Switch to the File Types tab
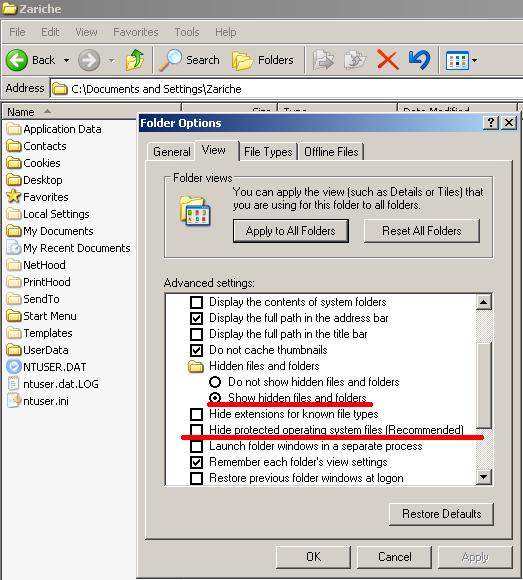523x580 pixels. pyautogui.click(x=268, y=152)
